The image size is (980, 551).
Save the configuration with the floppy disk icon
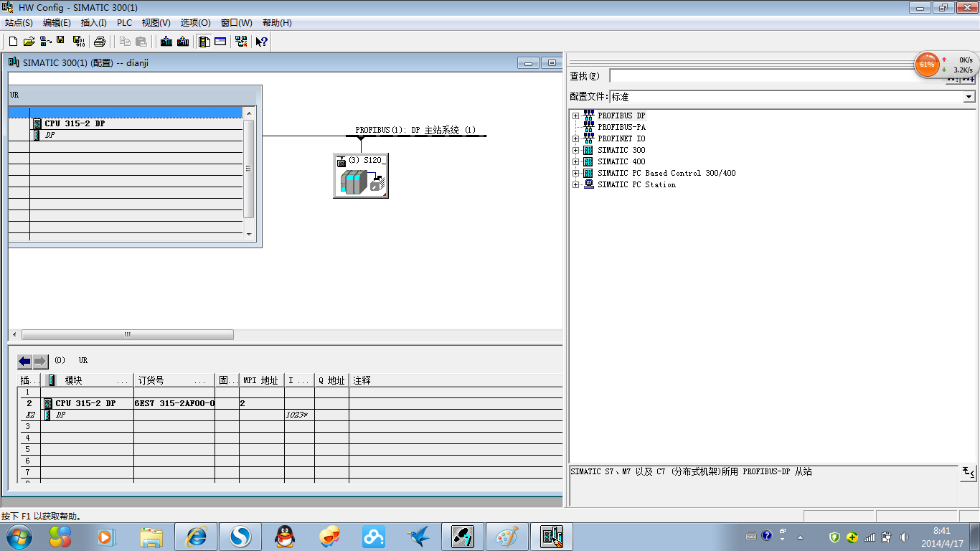point(60,41)
